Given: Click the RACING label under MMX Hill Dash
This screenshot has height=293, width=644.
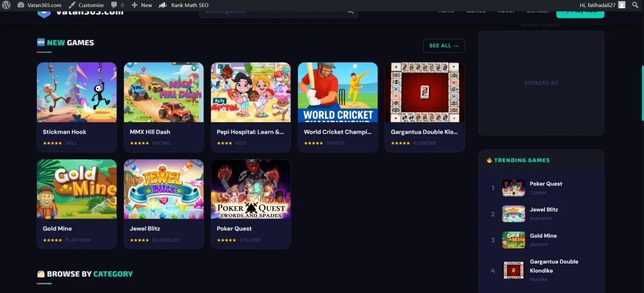Looking at the screenshot, I should [162, 143].
